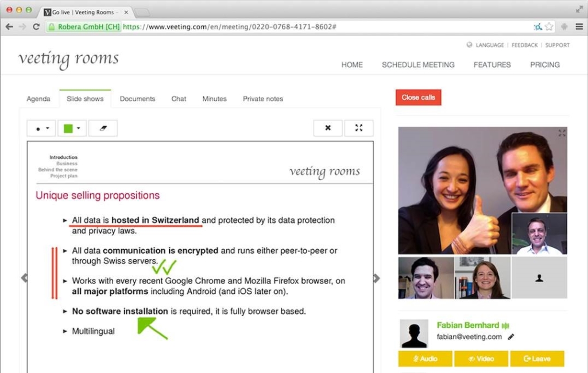Select the empty participant placeholder thumbnail

pyautogui.click(x=539, y=278)
